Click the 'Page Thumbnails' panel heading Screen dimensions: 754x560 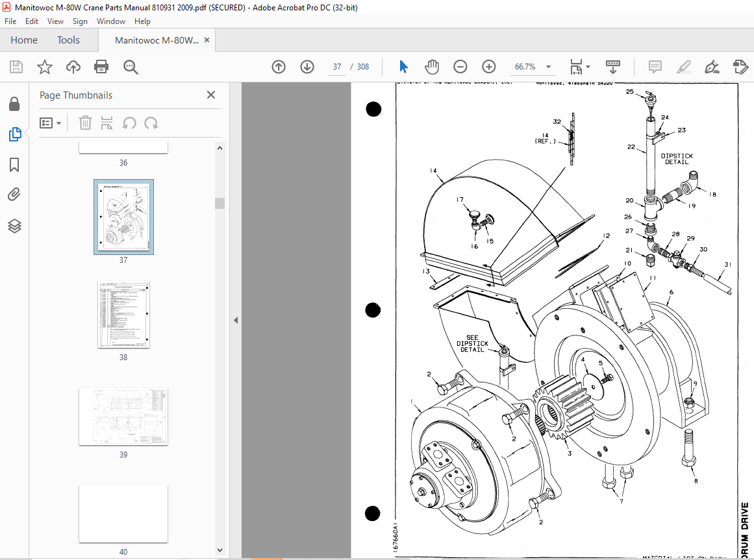point(76,95)
